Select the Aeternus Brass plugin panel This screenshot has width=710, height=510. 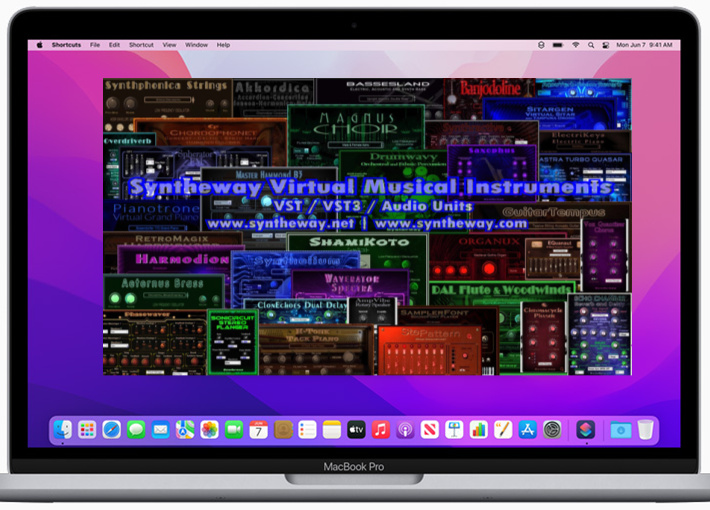[x=164, y=292]
